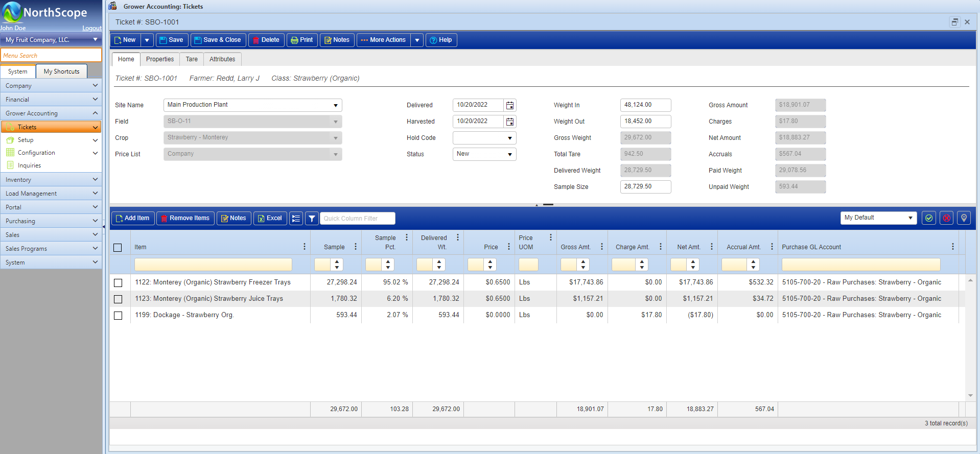
Task: Open the Harvested date calendar picker
Action: (x=509, y=122)
